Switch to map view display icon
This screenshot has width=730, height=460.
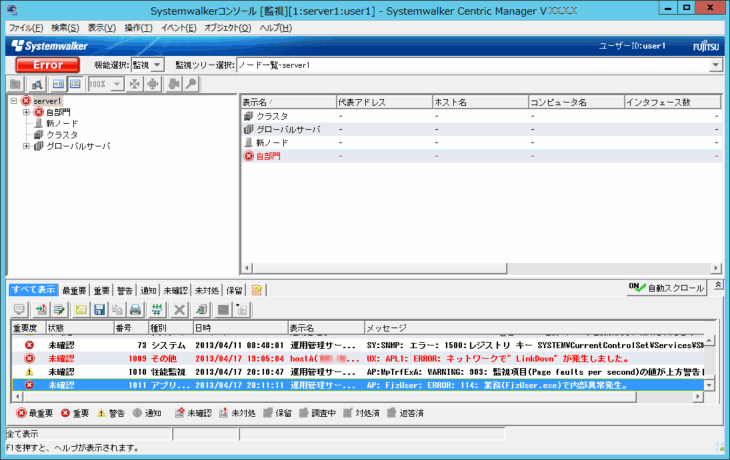[58, 84]
